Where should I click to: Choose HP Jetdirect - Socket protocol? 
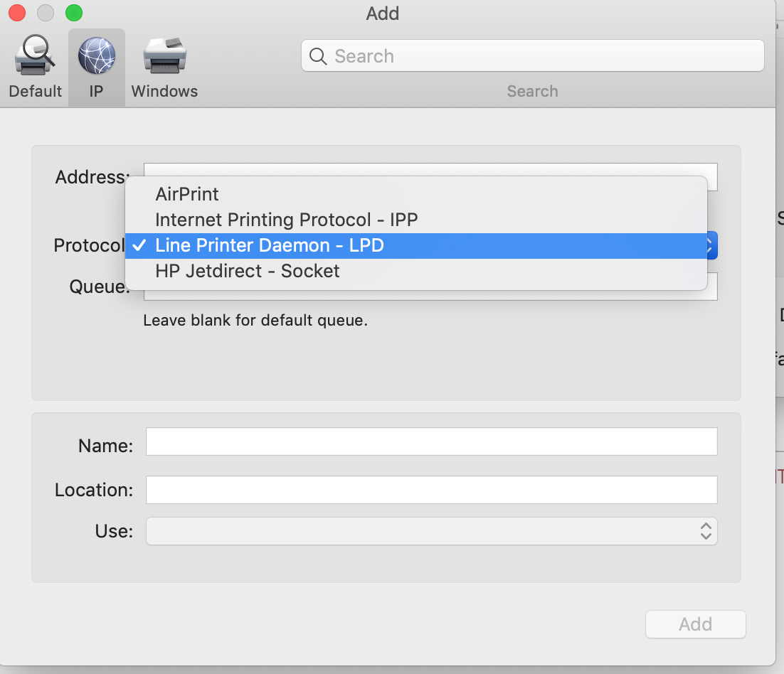tap(247, 271)
